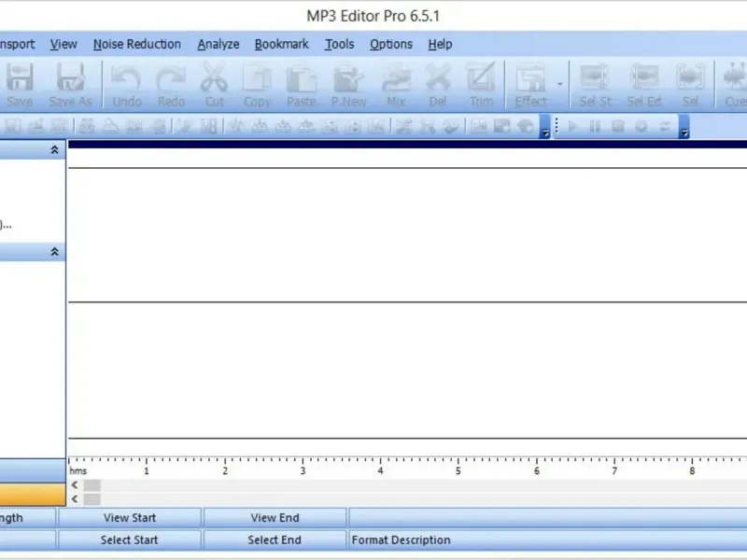The width and height of the screenshot is (747, 560).
Task: Collapse the upper side panel chevron
Action: [54, 149]
